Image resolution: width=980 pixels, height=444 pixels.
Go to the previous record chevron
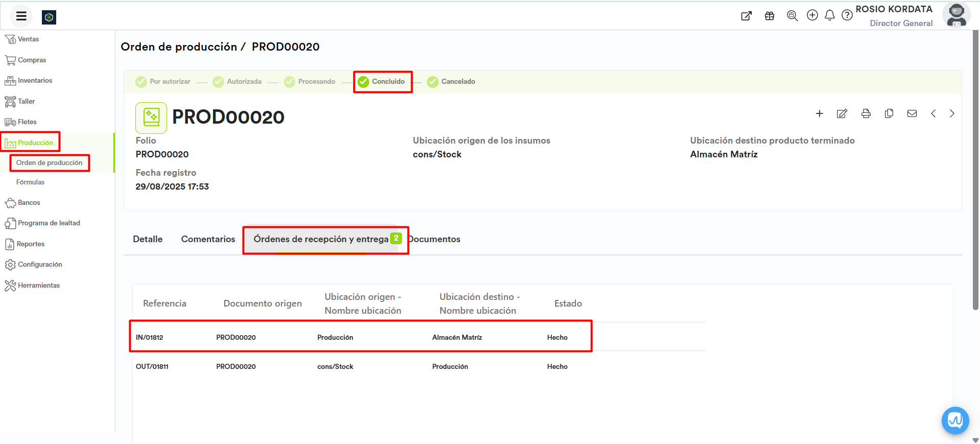933,114
